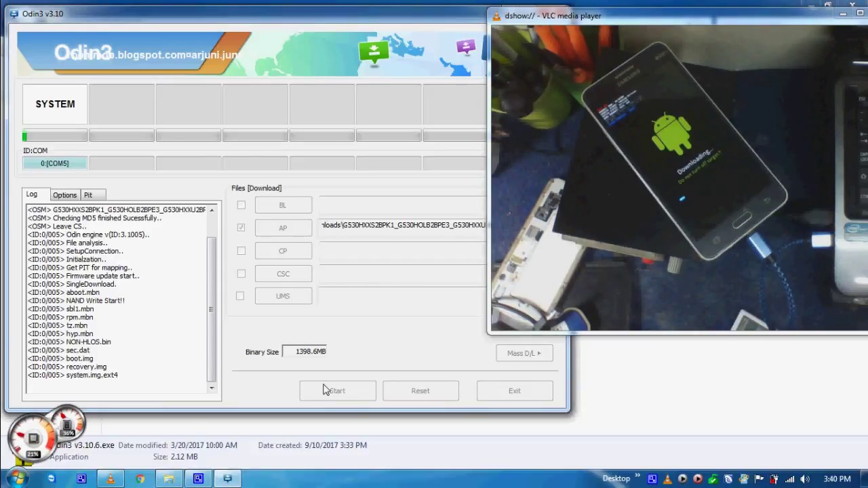Click the UMS file button
This screenshot has height=488, width=868.
(283, 296)
